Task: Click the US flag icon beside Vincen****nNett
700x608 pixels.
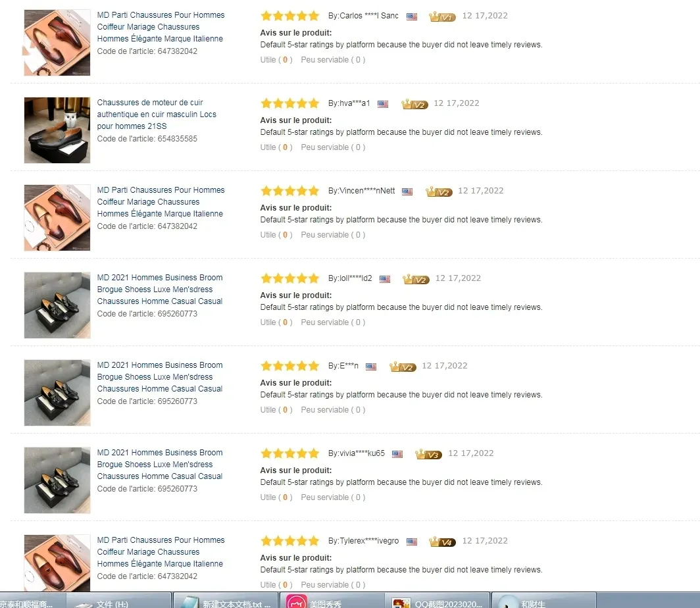Action: [407, 191]
